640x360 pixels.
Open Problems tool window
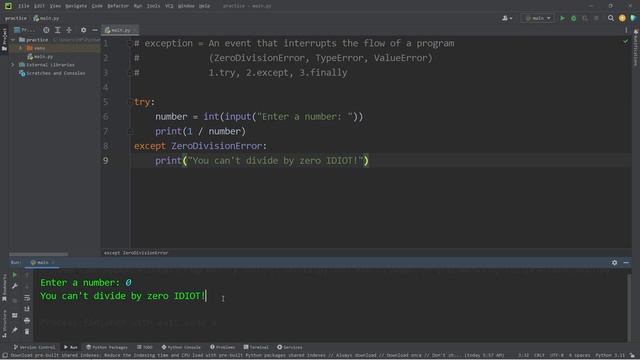pyautogui.click(x=222, y=347)
